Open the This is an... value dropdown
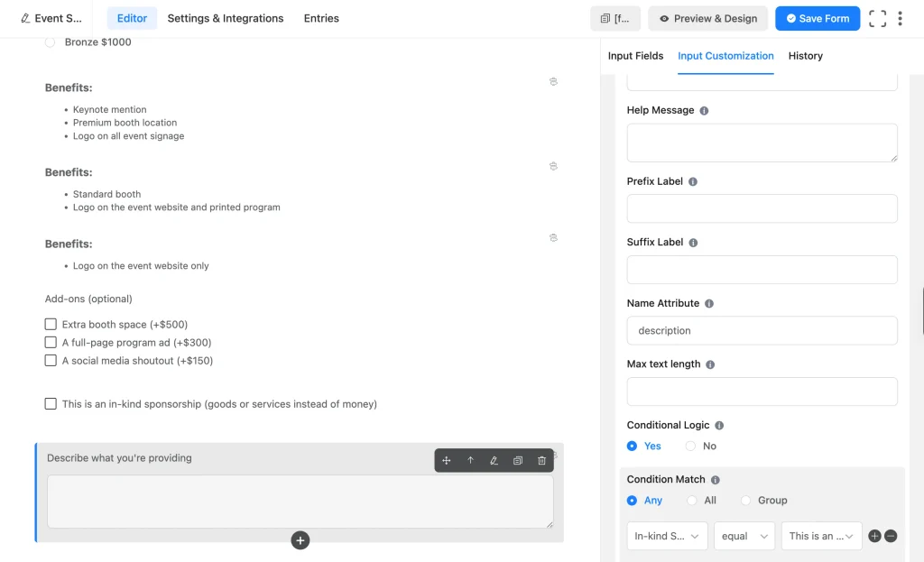The height and width of the screenshot is (562, 924). click(x=821, y=536)
